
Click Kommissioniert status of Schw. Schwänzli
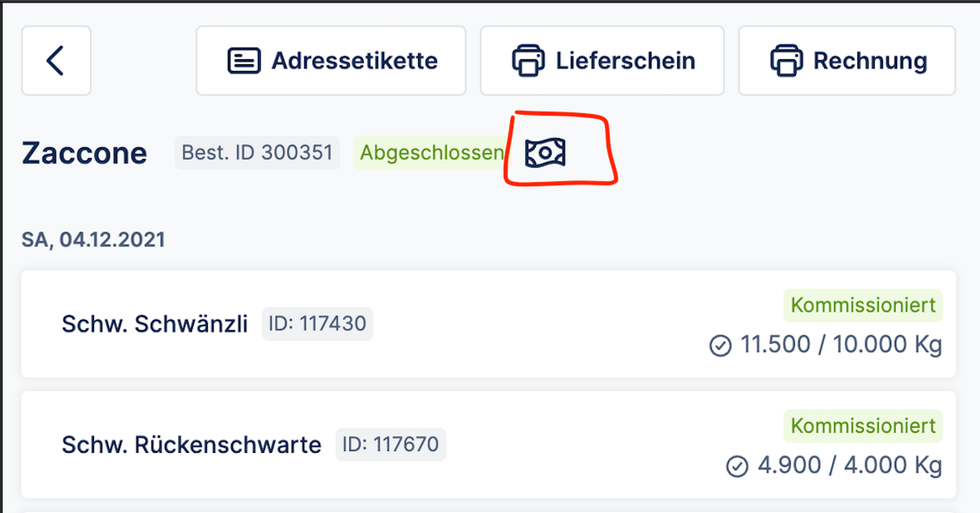coord(863,305)
